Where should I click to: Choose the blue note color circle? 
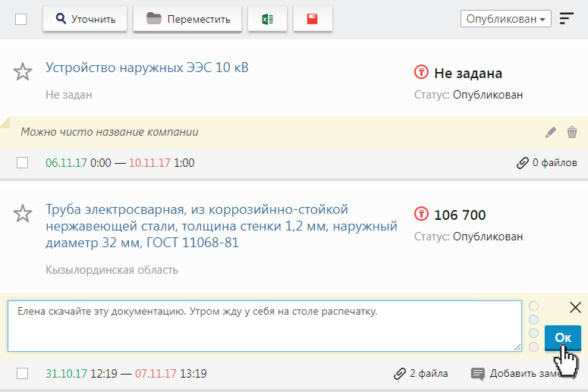click(x=533, y=320)
